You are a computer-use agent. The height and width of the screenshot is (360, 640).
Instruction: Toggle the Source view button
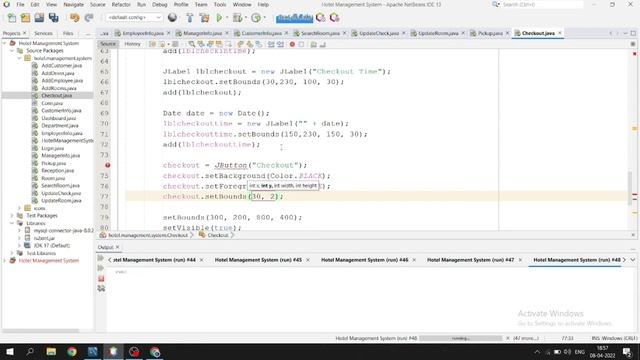tap(108, 44)
